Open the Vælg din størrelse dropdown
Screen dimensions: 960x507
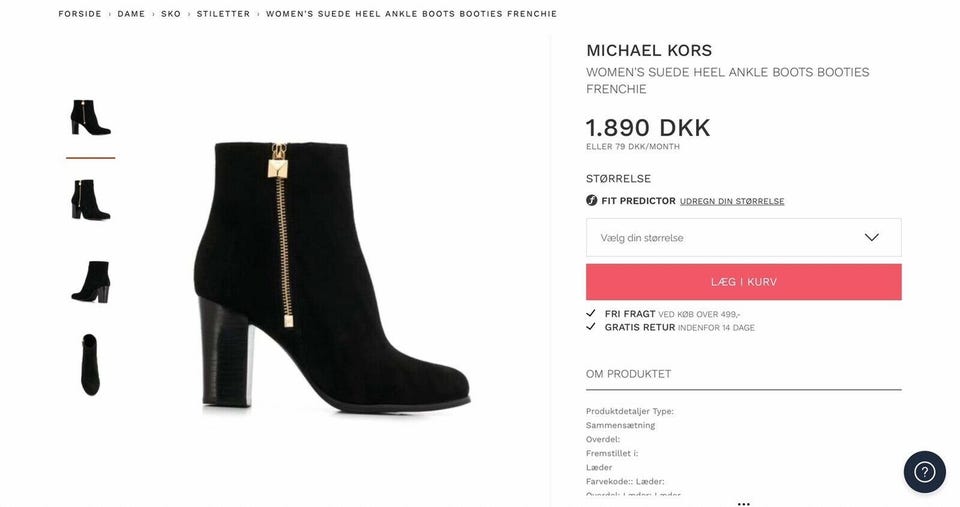point(743,238)
